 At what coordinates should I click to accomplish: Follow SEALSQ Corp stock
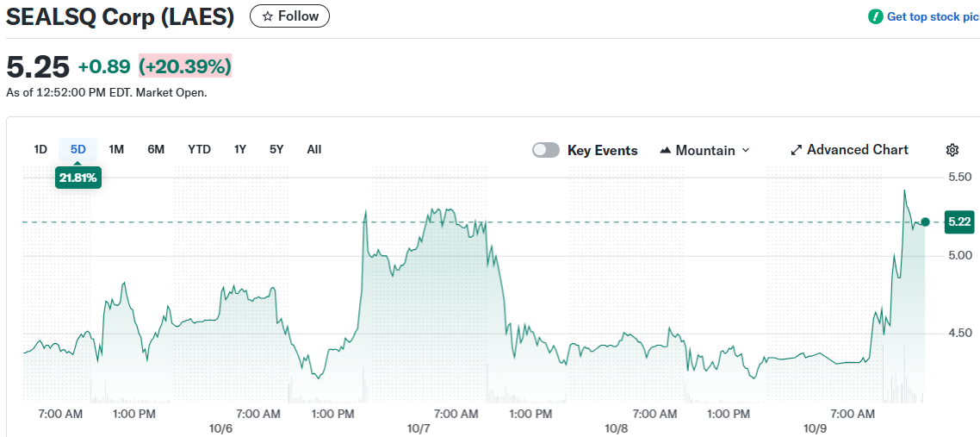[290, 16]
